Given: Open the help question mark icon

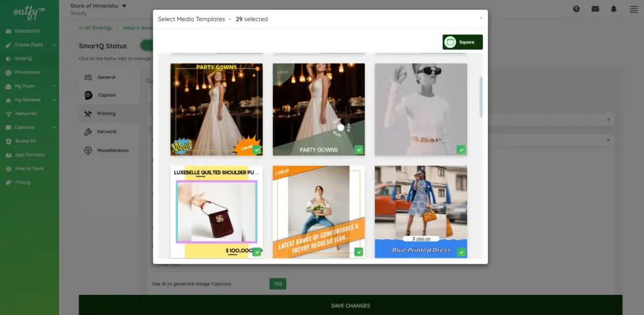Looking at the screenshot, I should (x=576, y=9).
